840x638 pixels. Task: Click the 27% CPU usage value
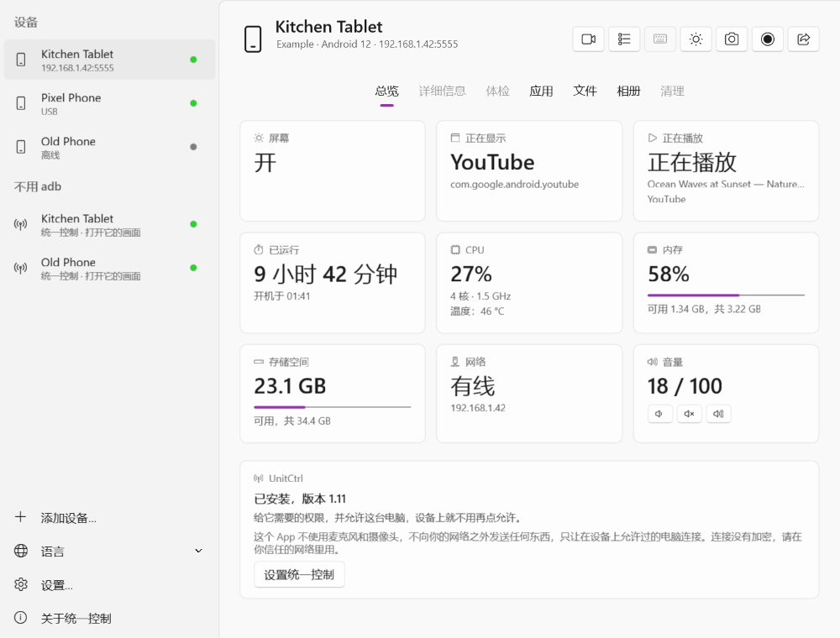[x=471, y=274]
